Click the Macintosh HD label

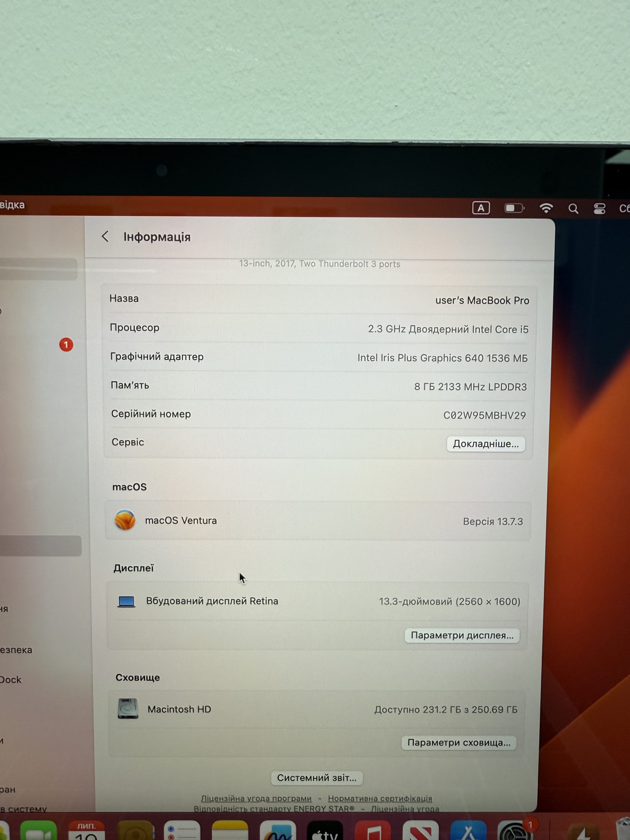point(179,709)
